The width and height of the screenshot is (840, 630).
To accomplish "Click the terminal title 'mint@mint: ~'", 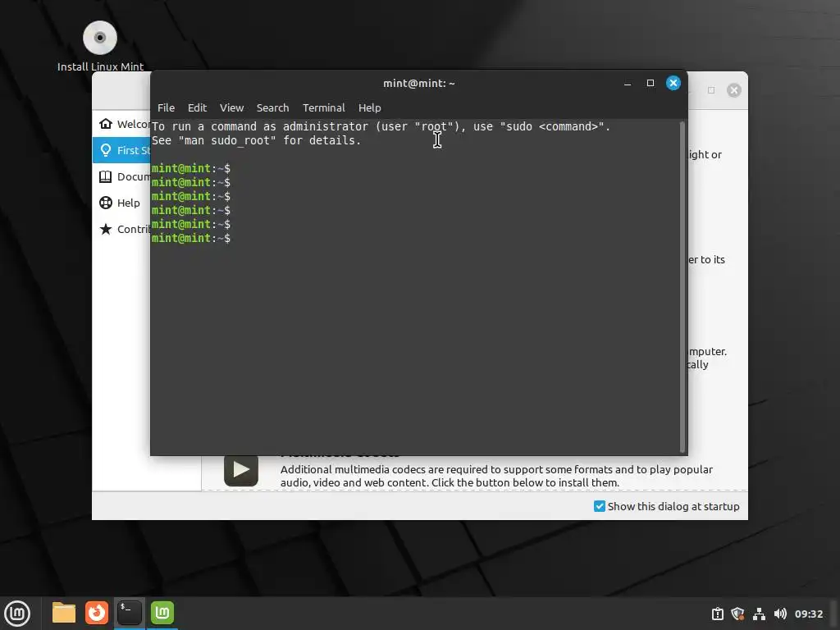I will (419, 83).
